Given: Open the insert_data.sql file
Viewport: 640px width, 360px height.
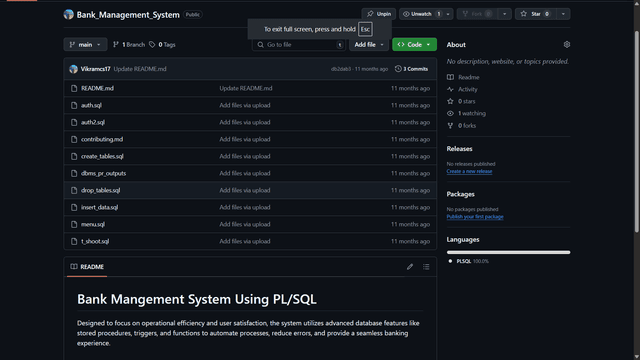Looking at the screenshot, I should [99, 207].
